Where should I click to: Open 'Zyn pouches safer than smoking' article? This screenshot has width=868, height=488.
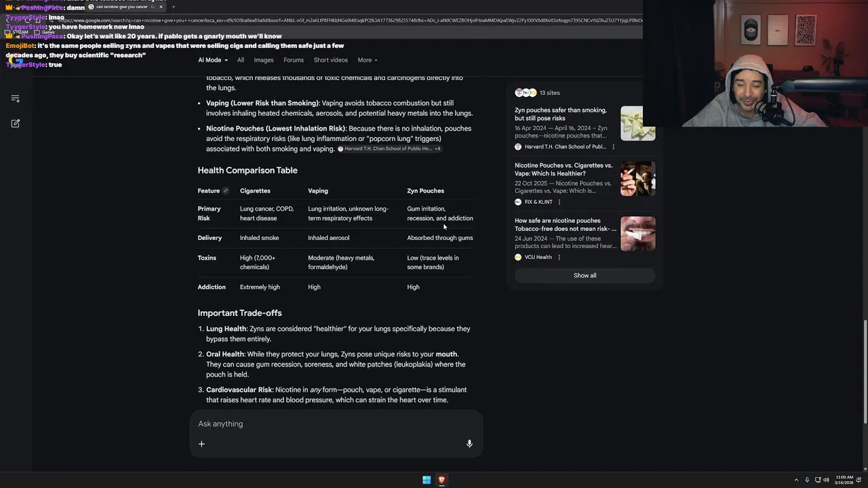(x=561, y=114)
